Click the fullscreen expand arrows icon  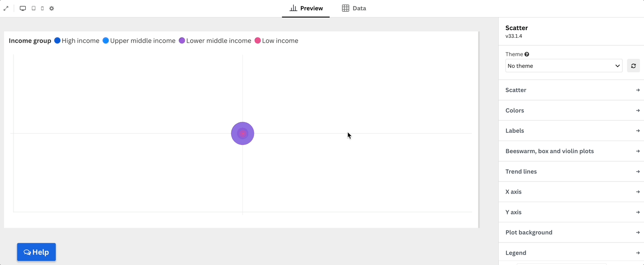(6, 8)
